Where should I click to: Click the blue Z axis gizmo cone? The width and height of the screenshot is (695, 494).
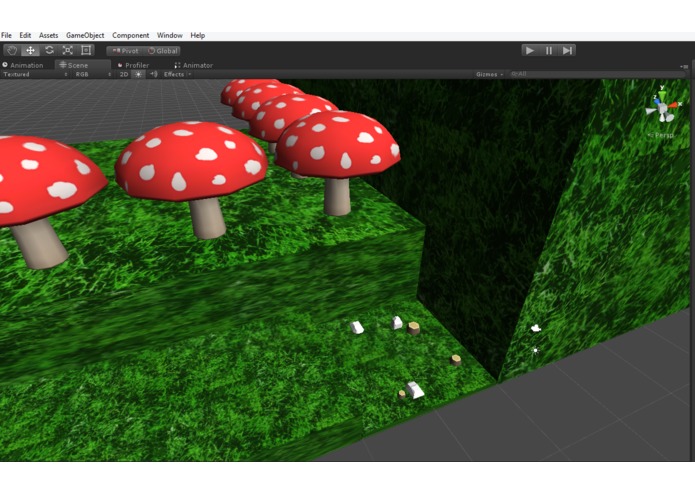656,102
